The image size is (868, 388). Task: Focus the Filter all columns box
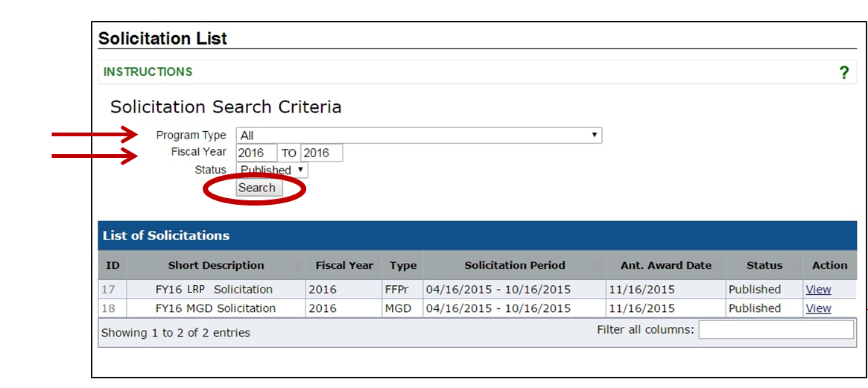tap(776, 330)
